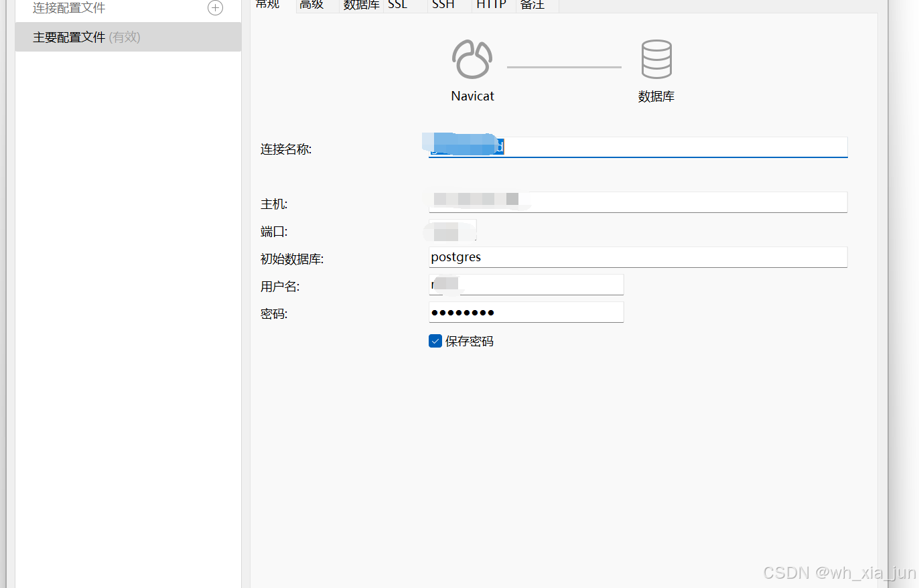This screenshot has width=919, height=588.
Task: Click the 初始数据库 field showing postgres
Action: [636, 257]
